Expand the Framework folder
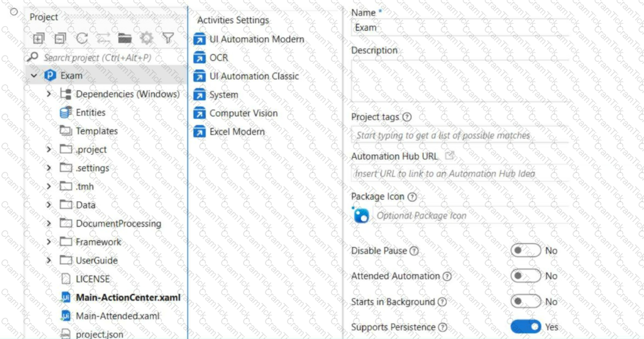Image resolution: width=644 pixels, height=339 pixels. click(x=49, y=242)
